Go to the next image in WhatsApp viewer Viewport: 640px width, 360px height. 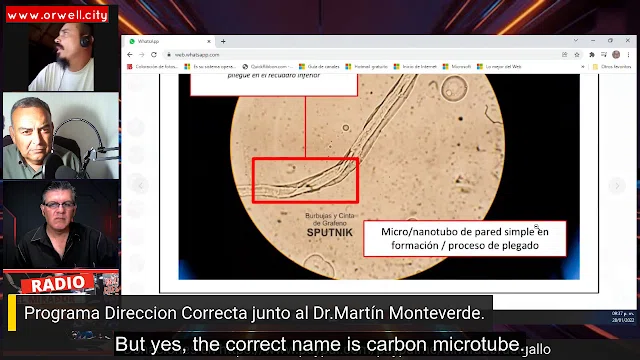click(617, 185)
